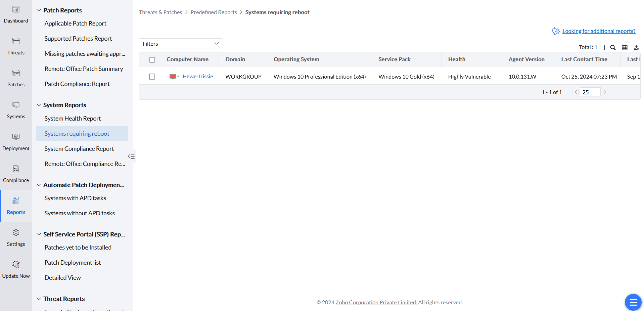Open the Patches section icon
Image resolution: width=644 pixels, height=311 pixels.
click(x=16, y=73)
